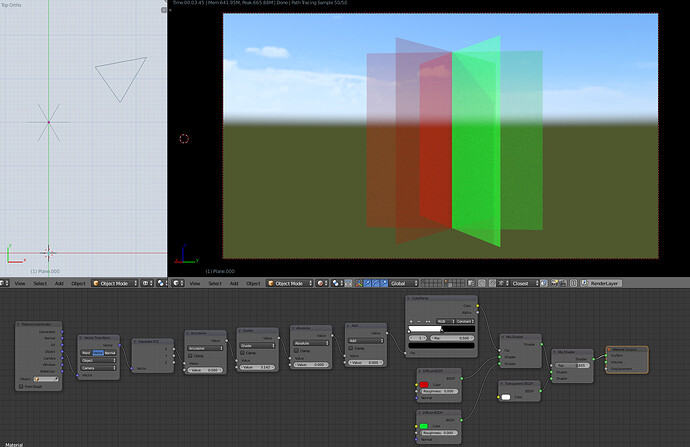Open RGB color mode dropdown in ColorRamp

pyautogui.click(x=445, y=321)
